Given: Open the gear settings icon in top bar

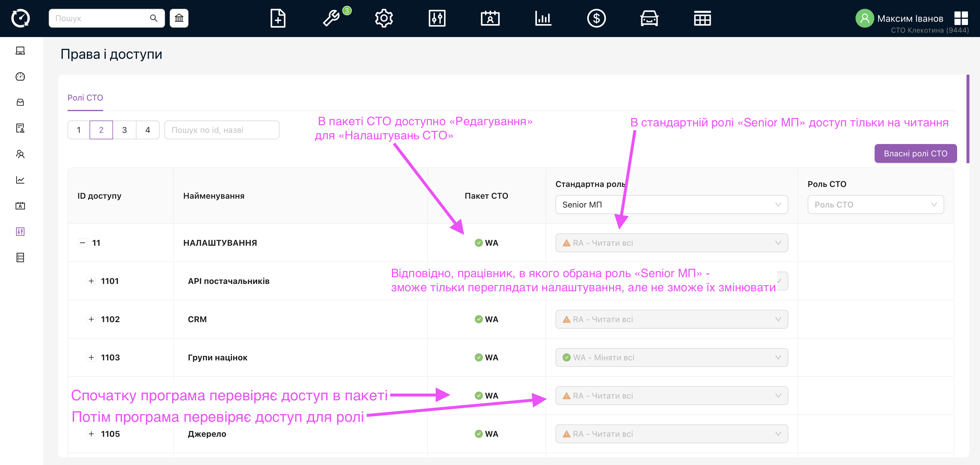Looking at the screenshot, I should click(384, 18).
